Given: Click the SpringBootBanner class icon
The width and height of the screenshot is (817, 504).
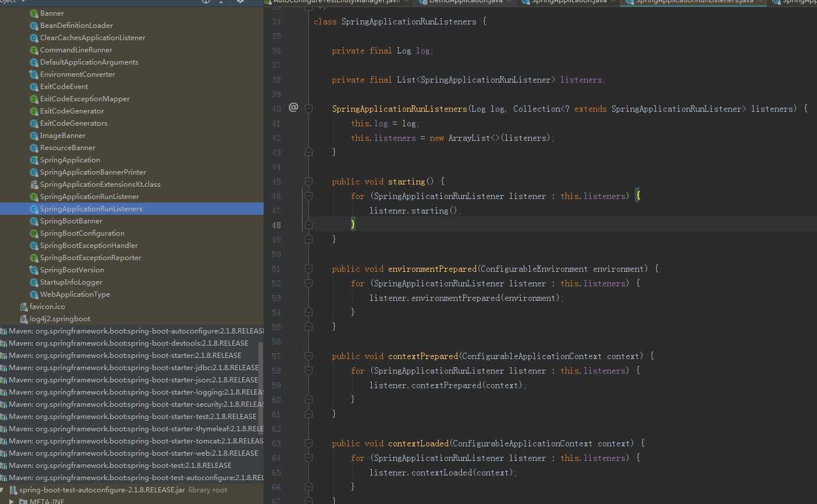Looking at the screenshot, I should [34, 221].
